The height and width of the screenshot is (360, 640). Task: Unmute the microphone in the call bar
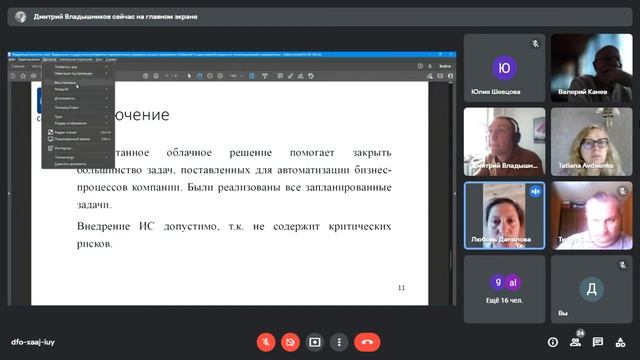[x=266, y=342]
